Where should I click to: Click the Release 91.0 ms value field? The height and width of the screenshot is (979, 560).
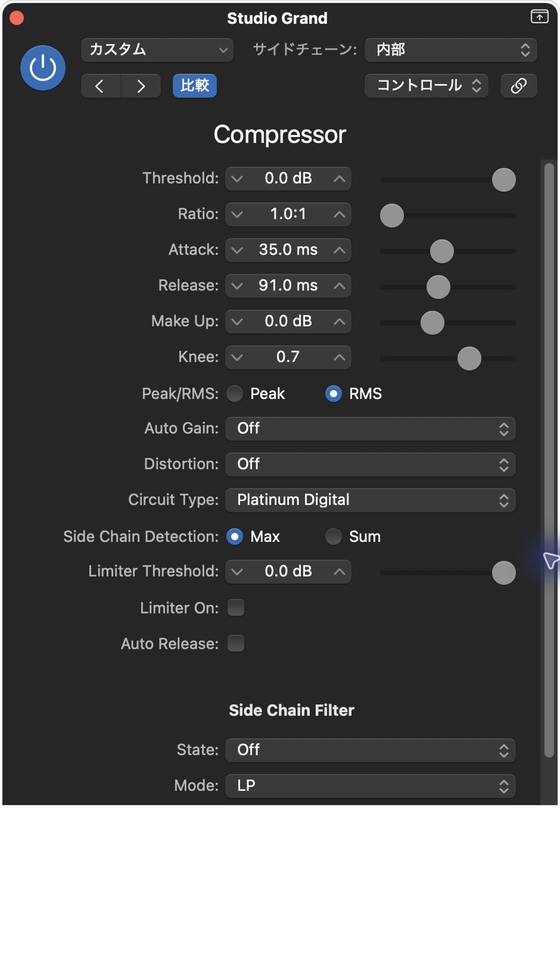(288, 286)
